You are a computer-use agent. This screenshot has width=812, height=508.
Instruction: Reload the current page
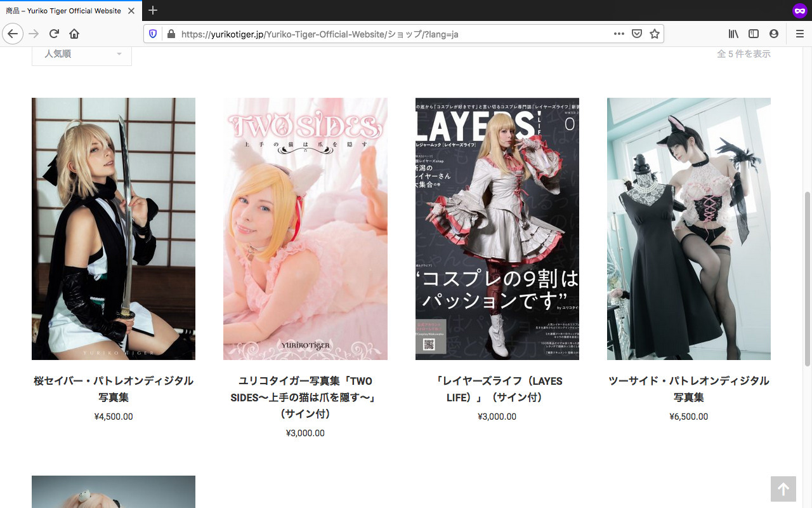(x=54, y=34)
